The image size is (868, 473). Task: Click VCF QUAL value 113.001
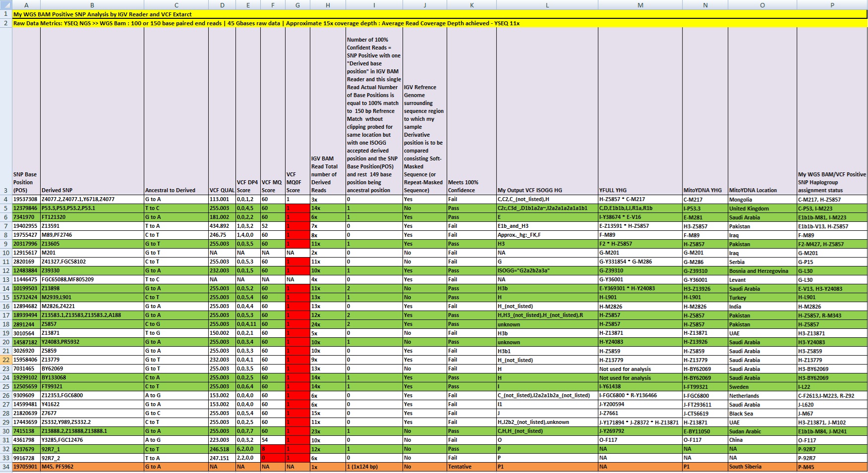(222, 199)
